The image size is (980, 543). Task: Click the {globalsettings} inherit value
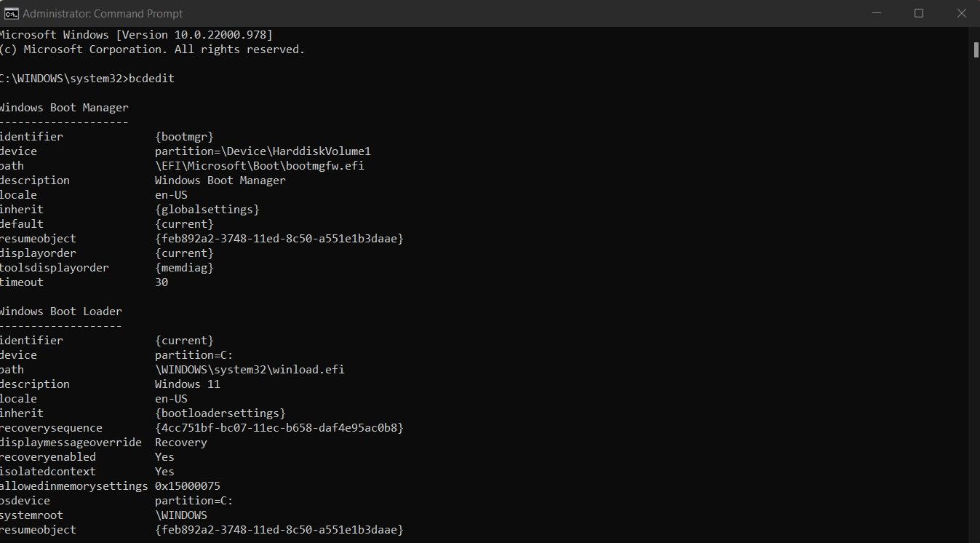coord(207,210)
